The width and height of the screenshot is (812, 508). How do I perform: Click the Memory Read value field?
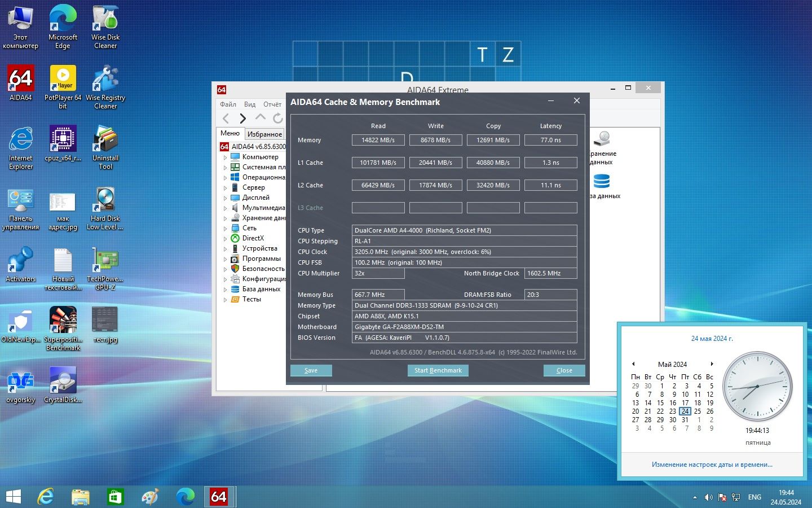tap(378, 140)
